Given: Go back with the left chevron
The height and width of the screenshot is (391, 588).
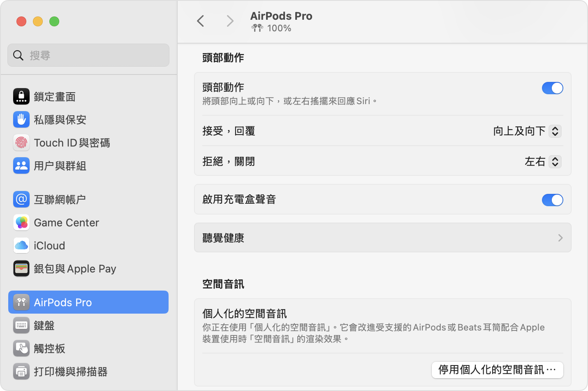Looking at the screenshot, I should [201, 21].
